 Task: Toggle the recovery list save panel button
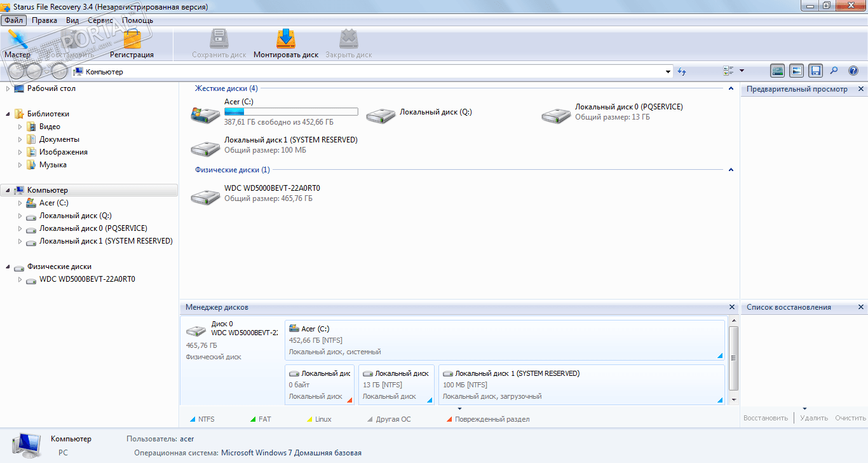(816, 71)
